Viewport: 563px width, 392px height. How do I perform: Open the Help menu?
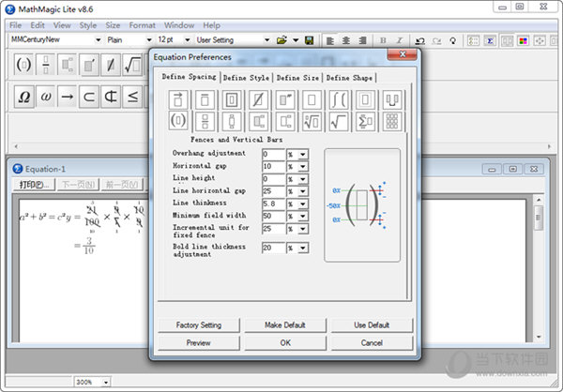[x=211, y=25]
